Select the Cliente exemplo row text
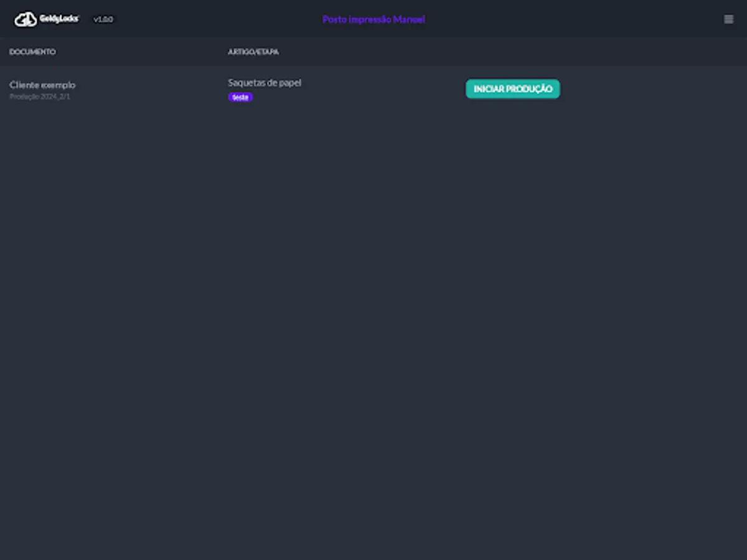This screenshot has width=747, height=560. pyautogui.click(x=42, y=85)
